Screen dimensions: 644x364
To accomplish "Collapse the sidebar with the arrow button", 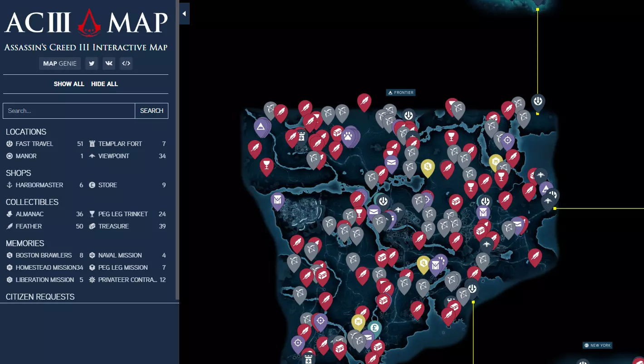I will click(x=184, y=14).
